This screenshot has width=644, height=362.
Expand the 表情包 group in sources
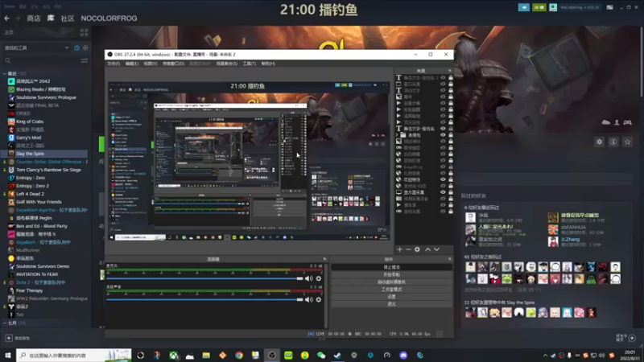pos(397,135)
